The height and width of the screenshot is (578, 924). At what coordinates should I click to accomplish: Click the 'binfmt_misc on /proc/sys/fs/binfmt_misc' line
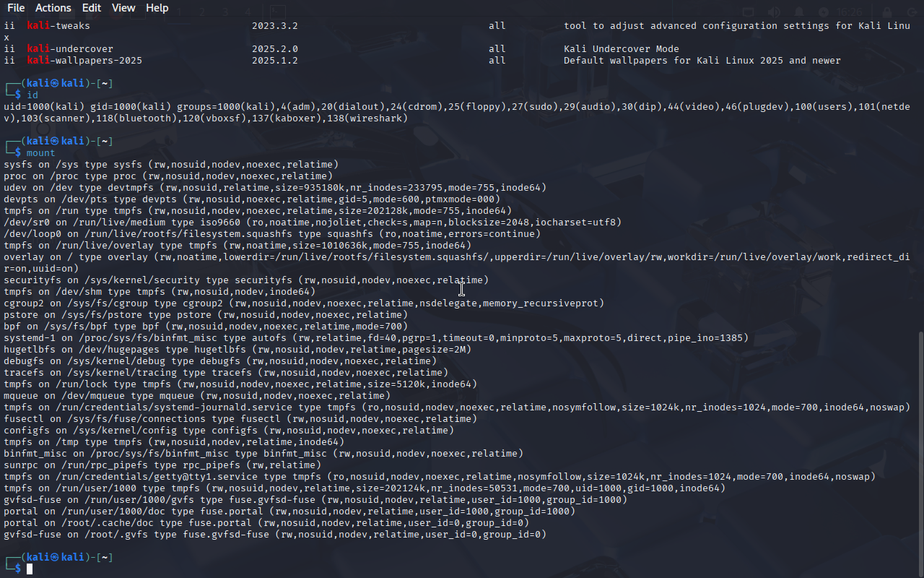pos(263,453)
